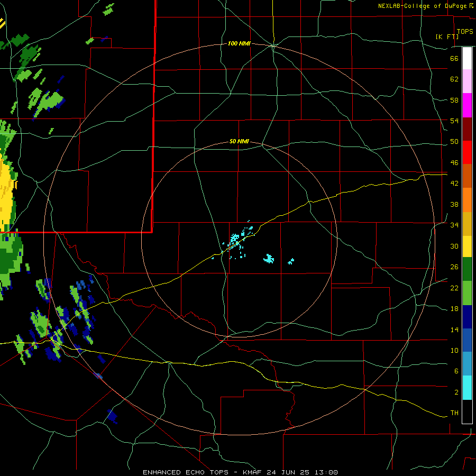This screenshot has height=476, width=476.
Task: Click the legend value "50"
Action: pos(454,142)
